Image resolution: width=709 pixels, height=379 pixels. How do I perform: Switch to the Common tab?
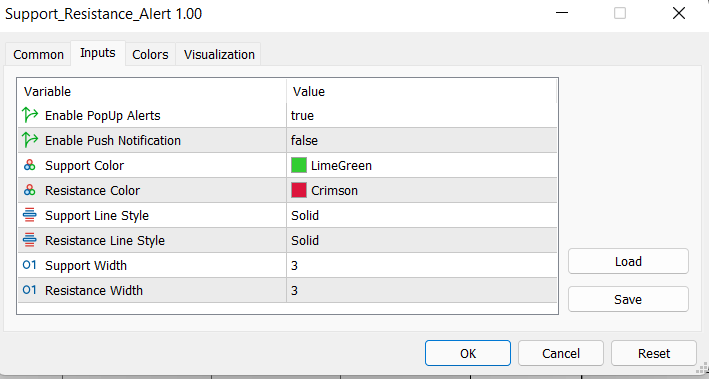click(x=38, y=54)
